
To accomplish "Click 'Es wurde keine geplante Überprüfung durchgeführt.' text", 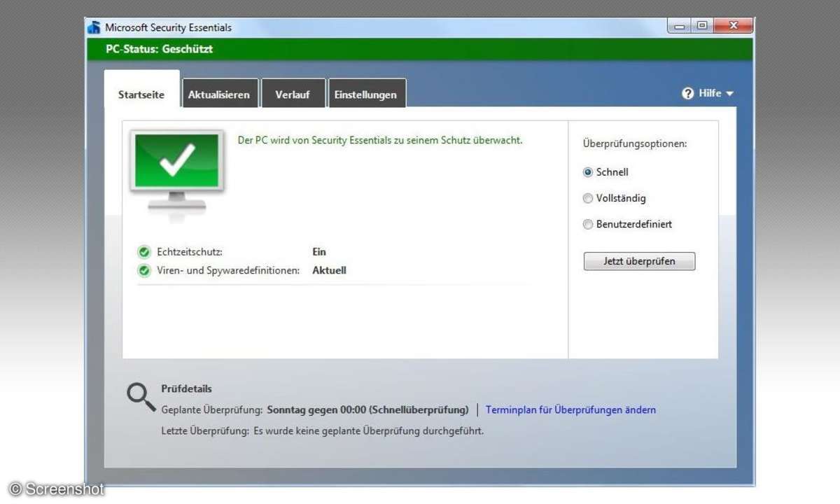I will 368,430.
